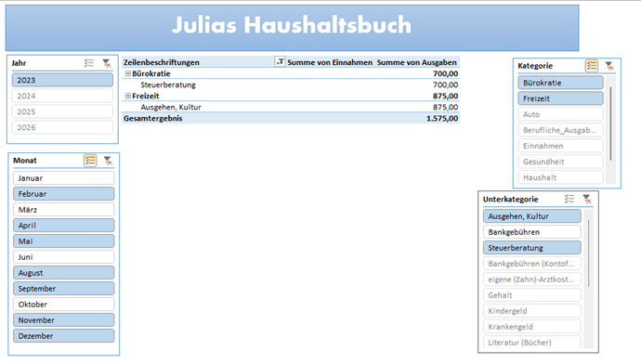Clear the filter on the Unterkategorie slicer

[x=587, y=199]
